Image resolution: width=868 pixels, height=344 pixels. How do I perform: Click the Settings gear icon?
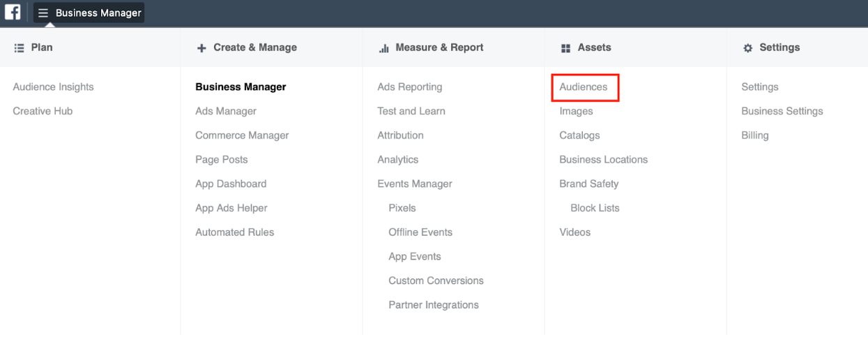[748, 48]
